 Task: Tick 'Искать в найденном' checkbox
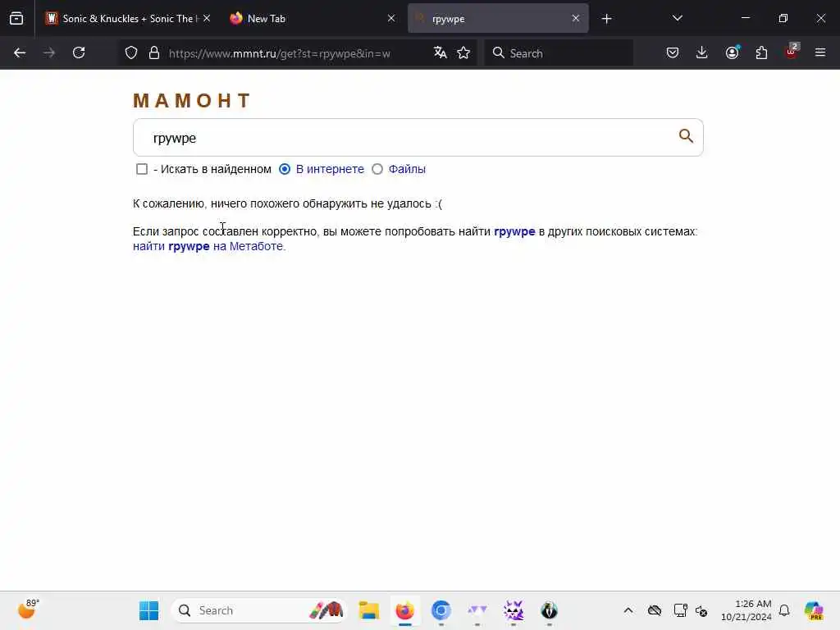(142, 169)
